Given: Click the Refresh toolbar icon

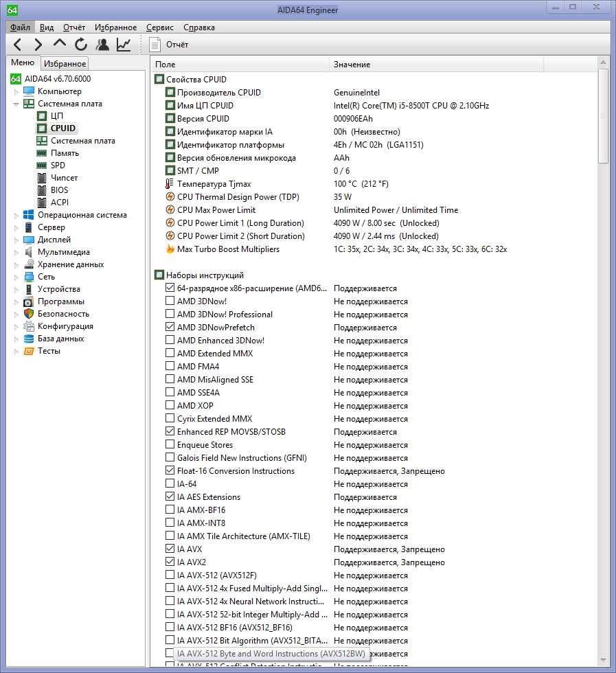Looking at the screenshot, I should click(81, 45).
